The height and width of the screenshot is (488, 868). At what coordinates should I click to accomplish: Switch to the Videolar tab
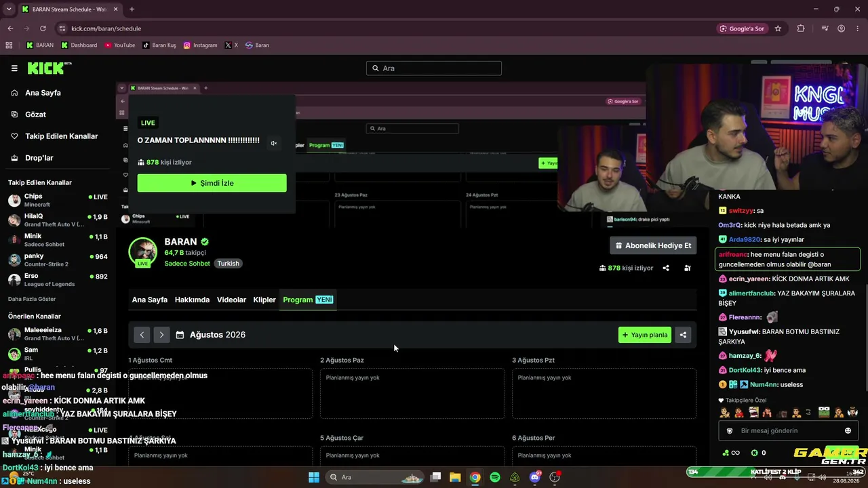coord(231,300)
